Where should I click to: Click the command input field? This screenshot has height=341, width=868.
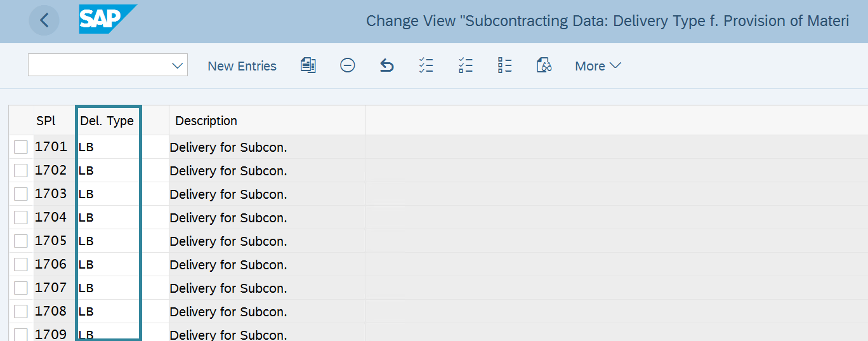coord(100,65)
